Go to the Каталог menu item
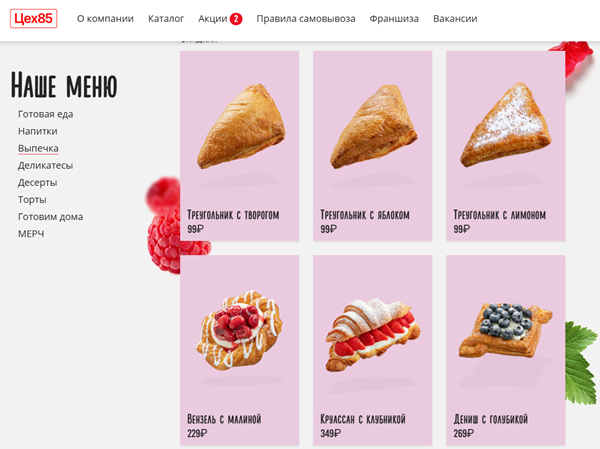The image size is (600, 449). click(x=166, y=19)
